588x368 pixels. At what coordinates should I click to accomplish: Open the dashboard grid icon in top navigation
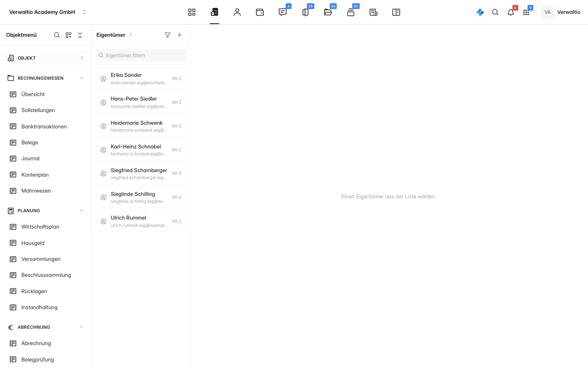[x=192, y=12]
